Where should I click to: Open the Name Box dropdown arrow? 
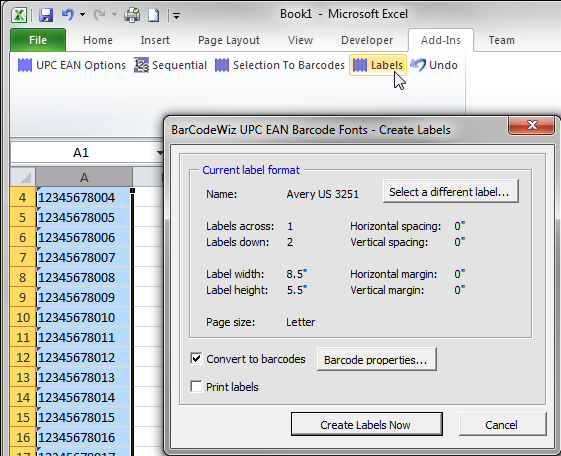[x=160, y=153]
